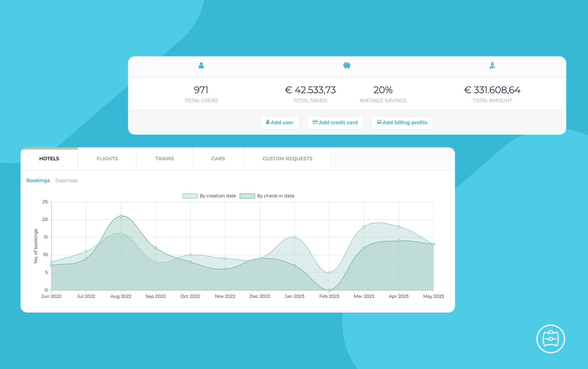Click the Add credit card button

pos(335,123)
